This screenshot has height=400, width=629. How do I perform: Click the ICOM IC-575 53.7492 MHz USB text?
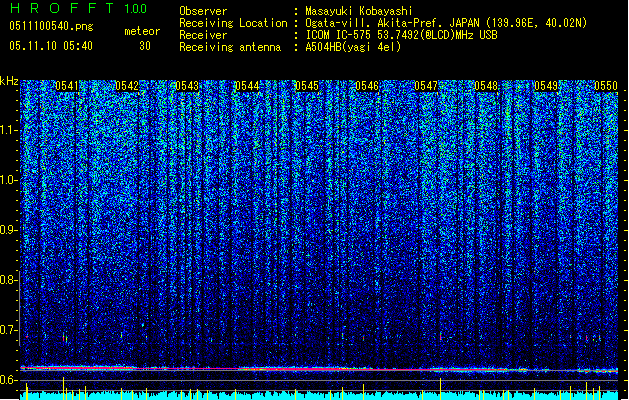(x=401, y=35)
